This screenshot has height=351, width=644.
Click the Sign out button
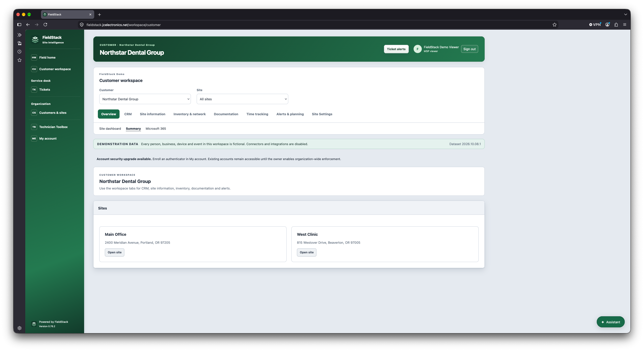point(469,49)
